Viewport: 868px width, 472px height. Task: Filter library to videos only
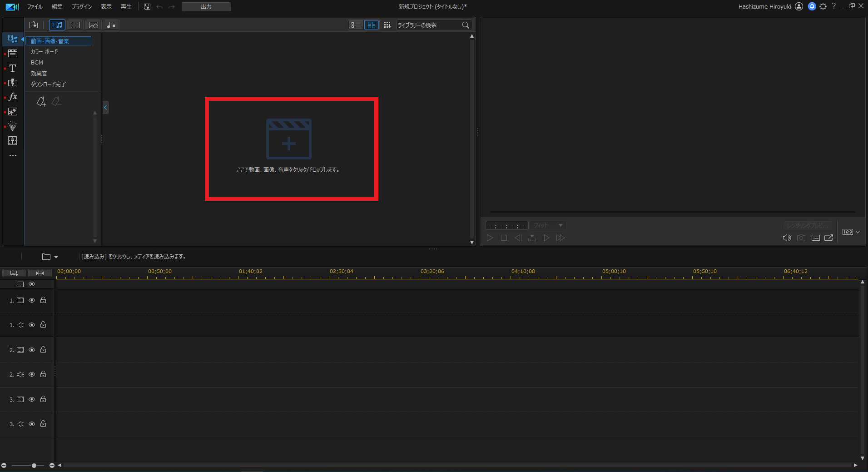coord(75,25)
